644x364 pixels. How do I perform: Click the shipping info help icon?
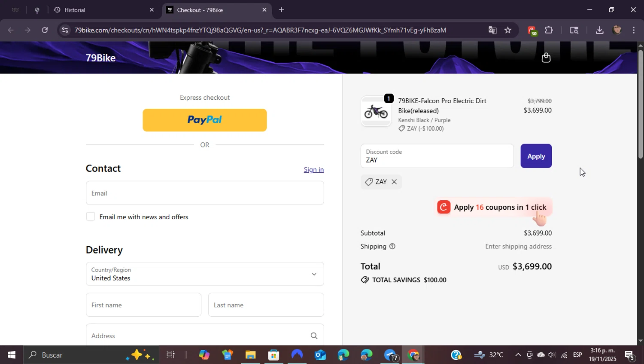tap(392, 246)
